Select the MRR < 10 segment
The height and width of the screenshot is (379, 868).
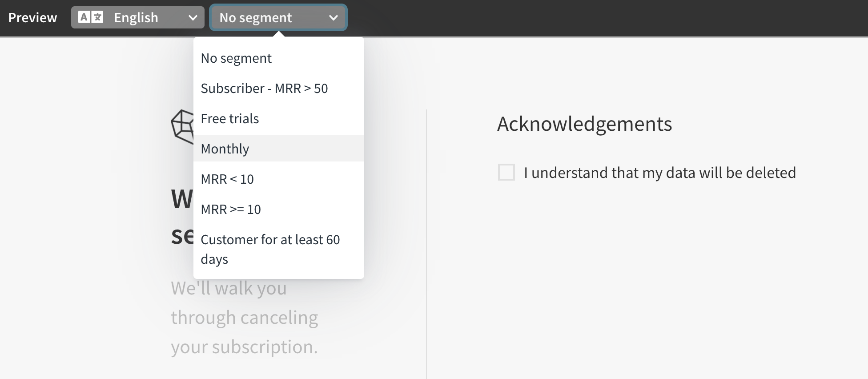[279, 179]
